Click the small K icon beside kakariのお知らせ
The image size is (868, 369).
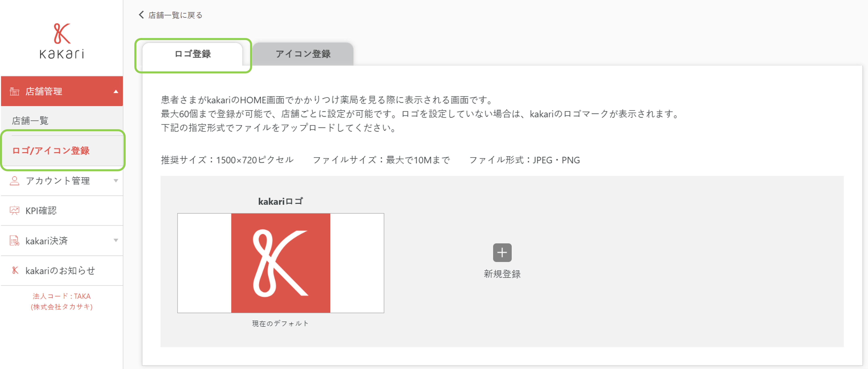click(x=15, y=271)
